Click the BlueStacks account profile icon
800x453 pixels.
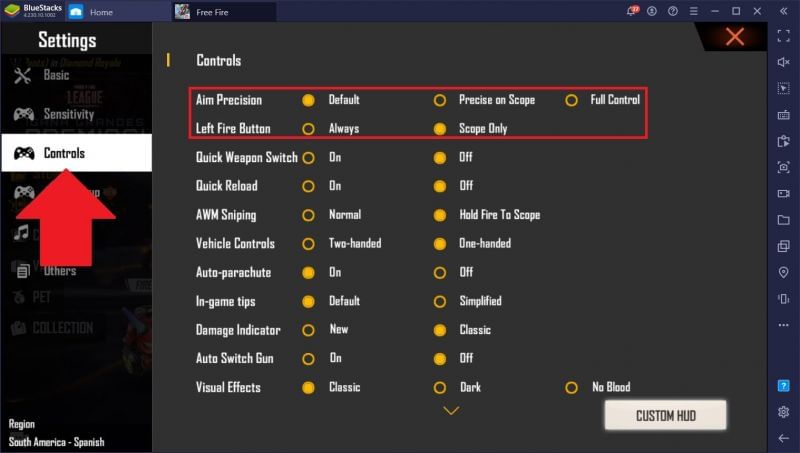pyautogui.click(x=652, y=11)
